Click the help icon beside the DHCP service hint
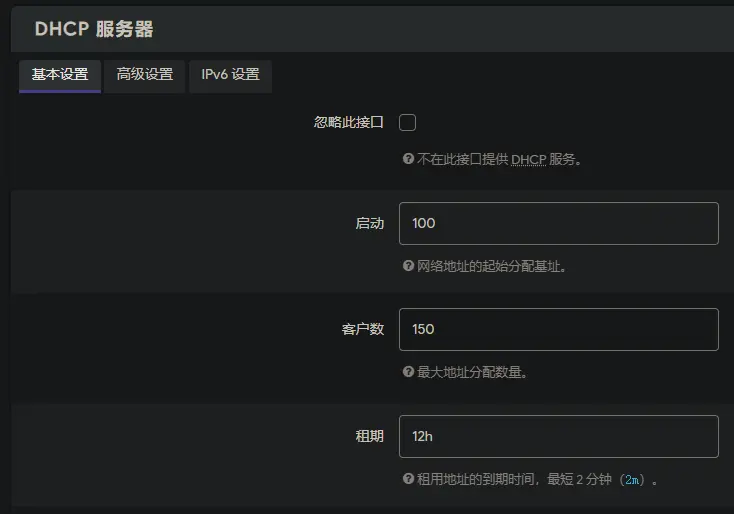The width and height of the screenshot is (734, 514). [x=408, y=159]
